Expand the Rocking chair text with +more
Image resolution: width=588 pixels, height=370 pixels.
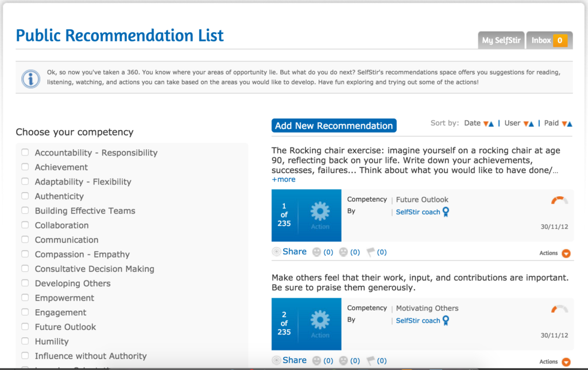coord(284,180)
